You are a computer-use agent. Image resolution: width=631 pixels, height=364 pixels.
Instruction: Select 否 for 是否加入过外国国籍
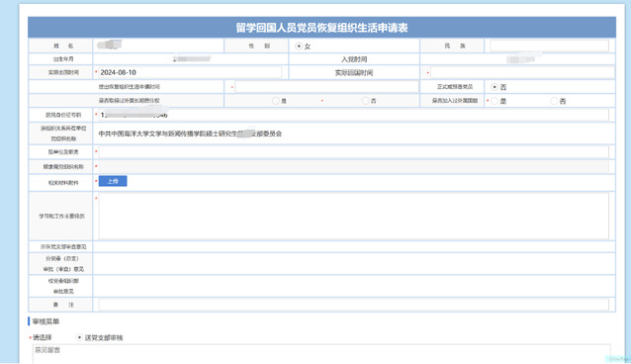click(x=554, y=101)
